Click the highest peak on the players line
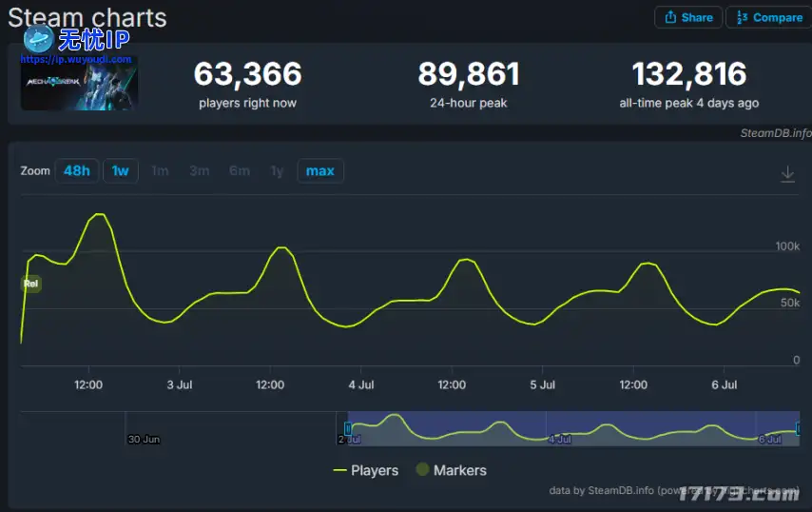 pos(99,214)
